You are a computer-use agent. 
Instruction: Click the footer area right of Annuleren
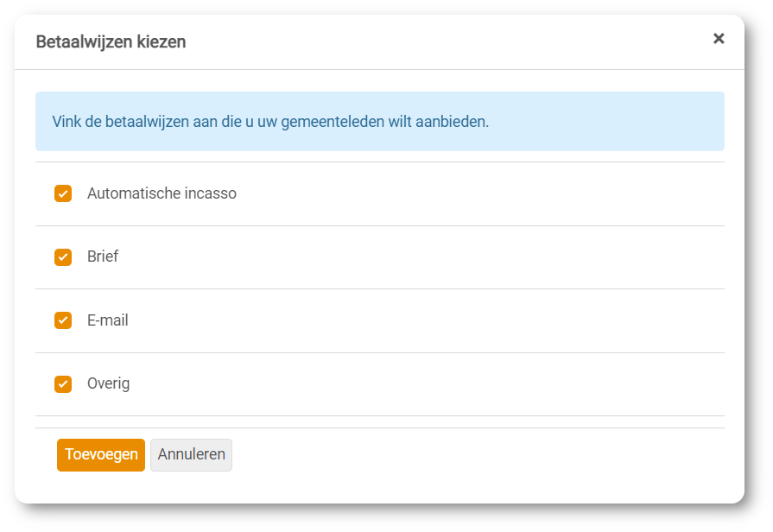(475, 455)
